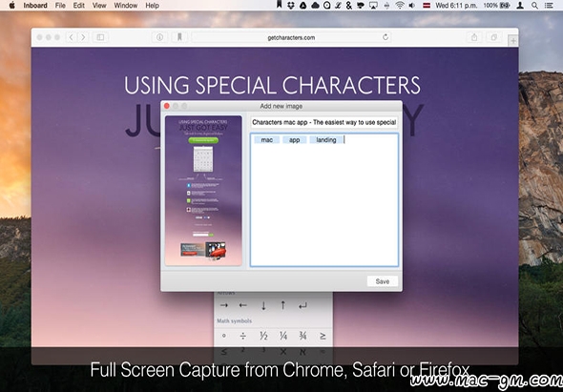Click the Math symbols heading

(x=234, y=320)
